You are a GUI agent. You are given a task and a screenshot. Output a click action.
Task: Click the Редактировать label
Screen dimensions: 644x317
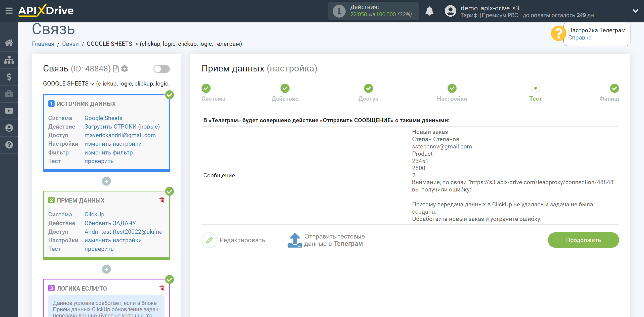tap(242, 240)
